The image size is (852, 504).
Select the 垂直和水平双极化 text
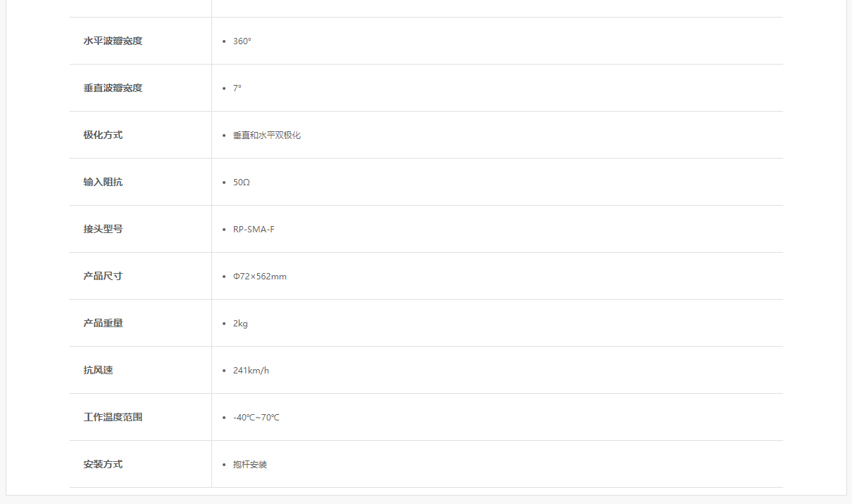click(267, 135)
